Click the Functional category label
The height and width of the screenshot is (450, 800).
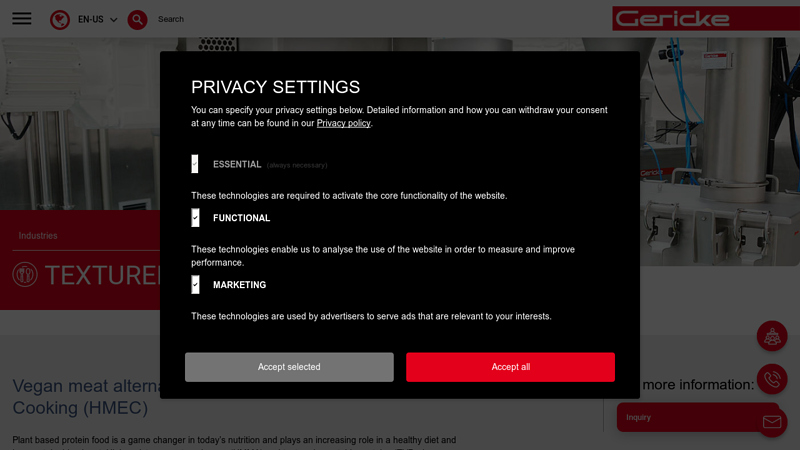pyautogui.click(x=241, y=218)
